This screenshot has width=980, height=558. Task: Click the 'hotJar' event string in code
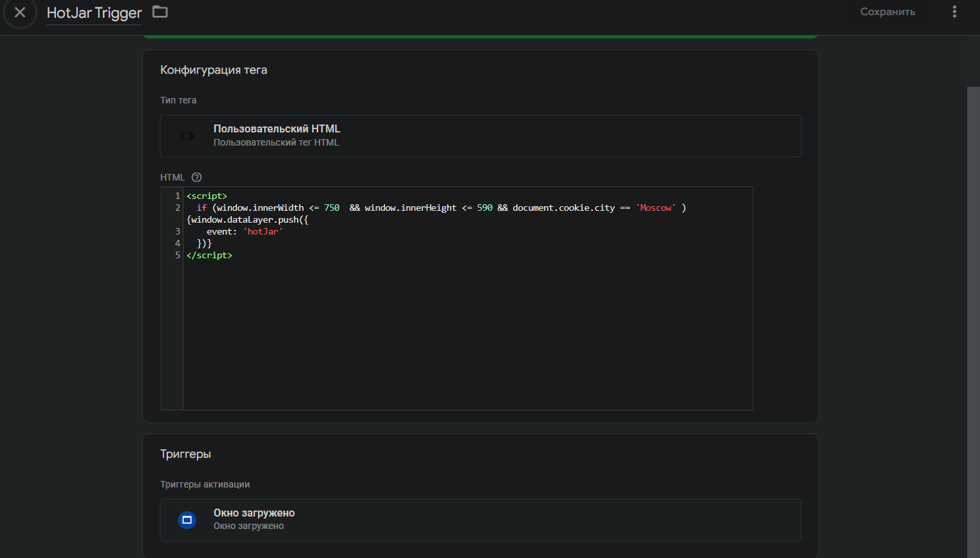263,231
